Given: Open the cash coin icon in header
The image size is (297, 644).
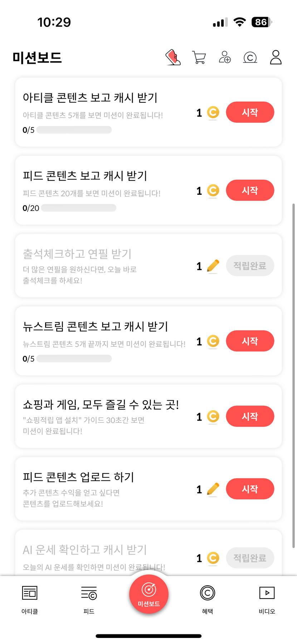Looking at the screenshot, I should [250, 57].
